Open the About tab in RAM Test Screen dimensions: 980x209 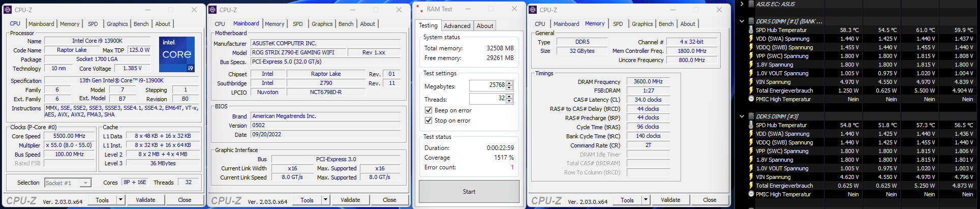click(485, 26)
